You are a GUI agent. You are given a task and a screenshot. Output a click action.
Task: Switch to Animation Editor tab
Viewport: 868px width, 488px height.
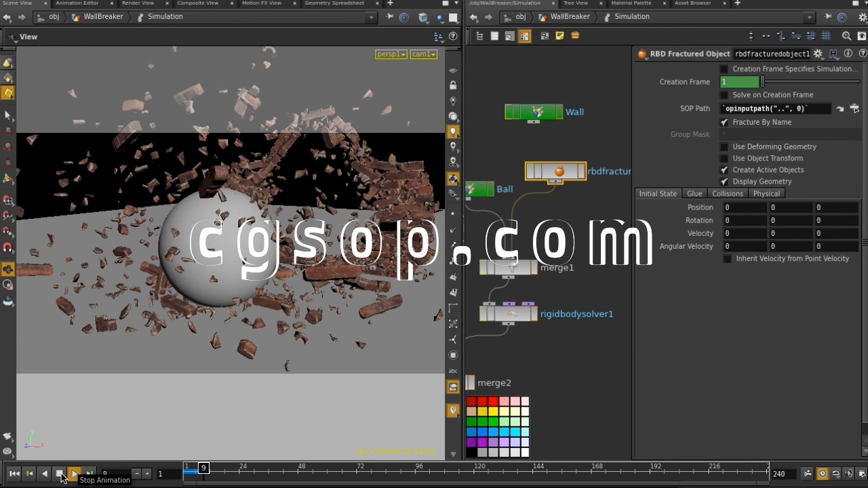click(x=77, y=3)
